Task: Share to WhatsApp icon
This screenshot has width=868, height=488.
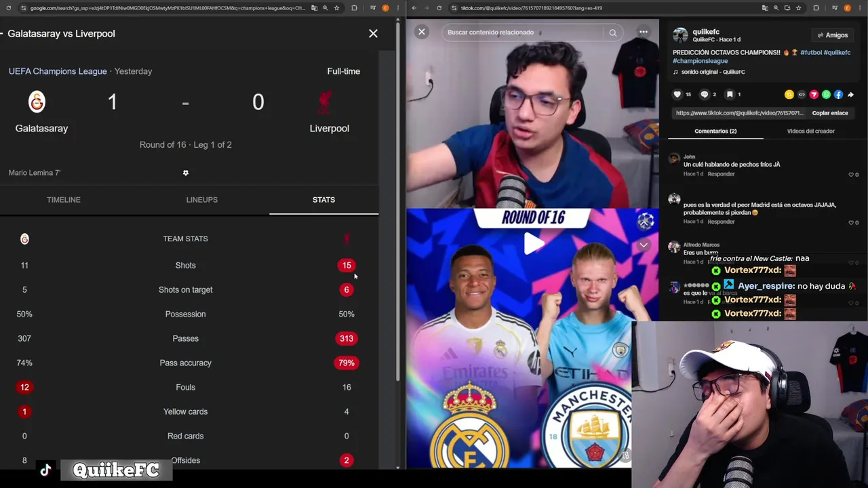Action: pyautogui.click(x=826, y=95)
